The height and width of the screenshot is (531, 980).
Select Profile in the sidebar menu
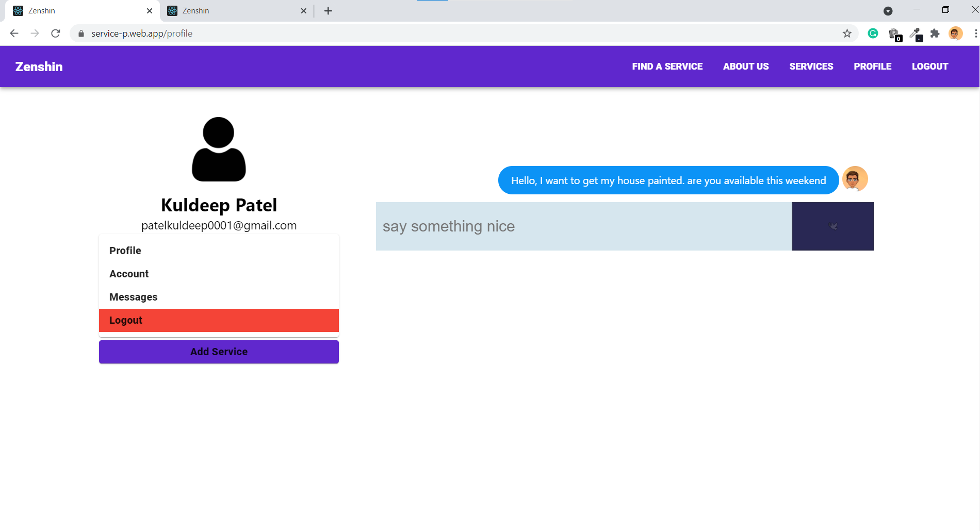(219, 251)
